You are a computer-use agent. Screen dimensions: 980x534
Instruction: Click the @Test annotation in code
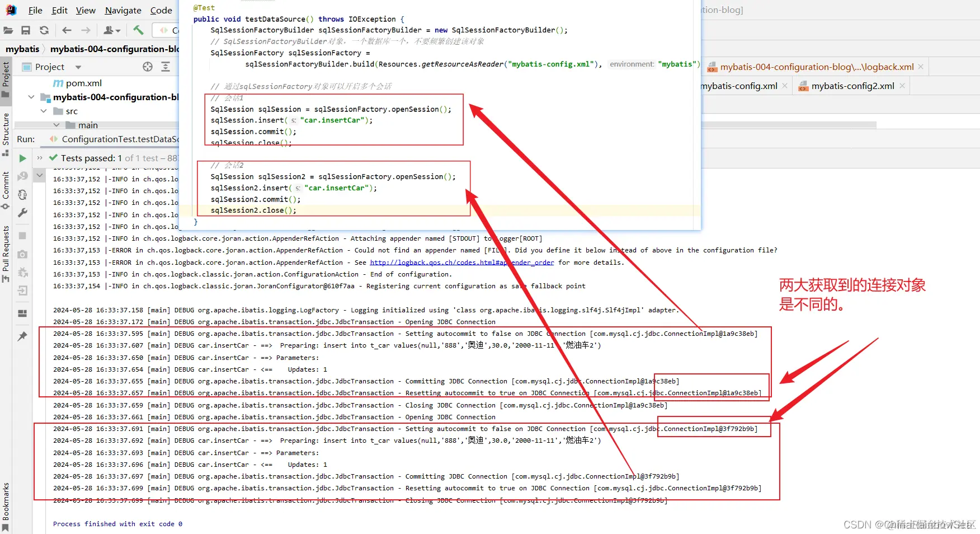204,8
